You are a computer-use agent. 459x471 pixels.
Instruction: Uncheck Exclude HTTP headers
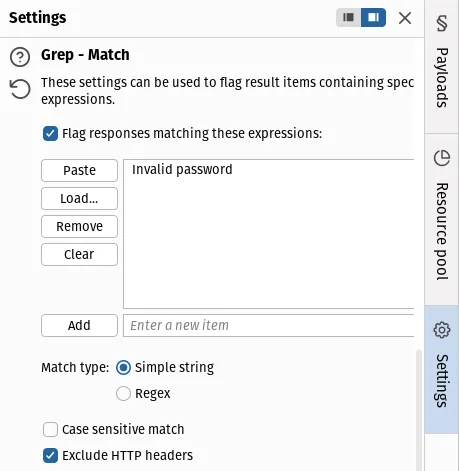(x=50, y=455)
